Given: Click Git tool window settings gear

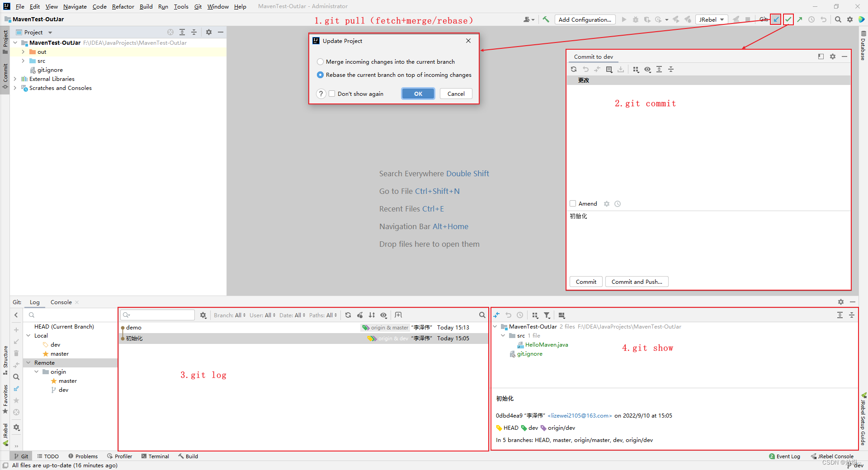Looking at the screenshot, I should coord(841,302).
